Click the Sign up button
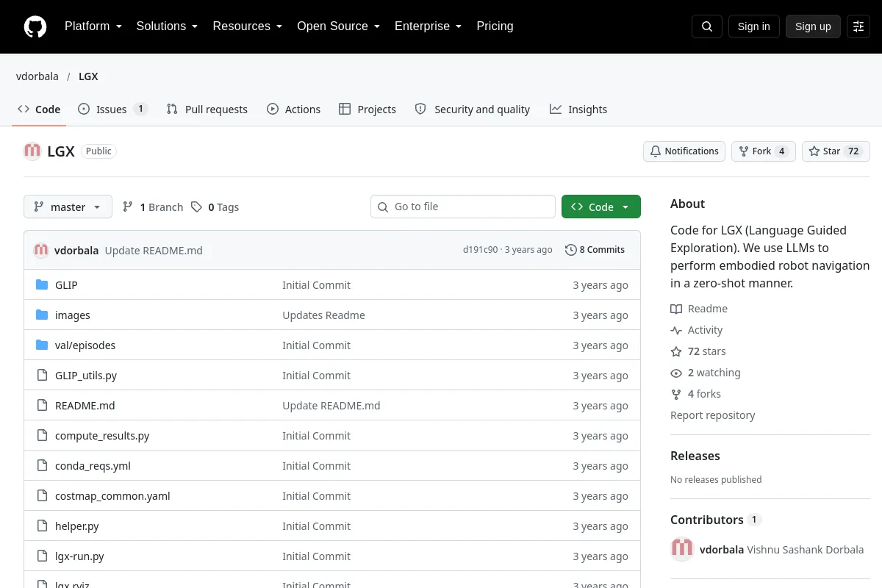The width and height of the screenshot is (882, 588). 813,26
